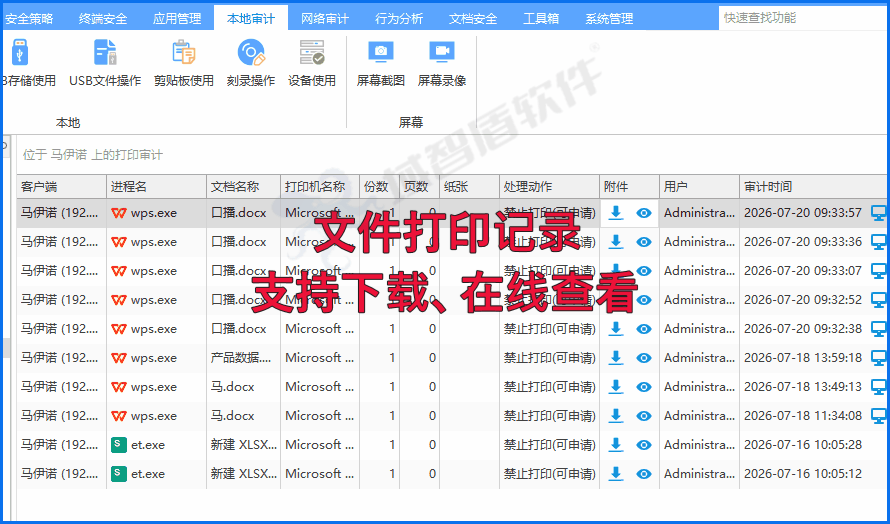Focus the 快速查找功能 search box
890x524 pixels.
804,18
